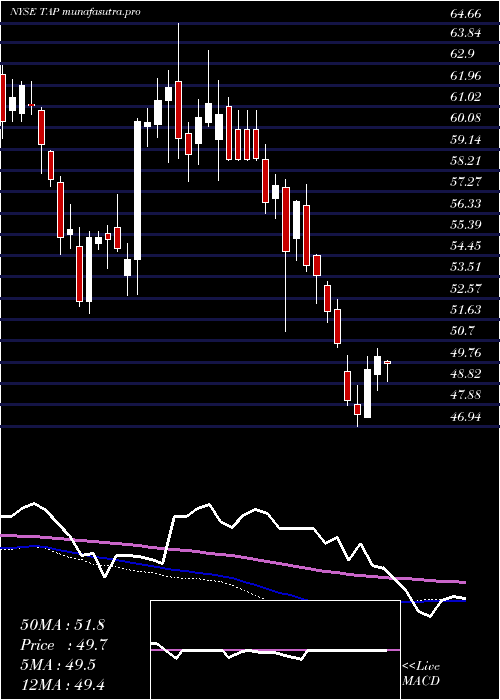Select the 53.51 price axis label
The height and width of the screenshot is (700, 500).
point(466,267)
